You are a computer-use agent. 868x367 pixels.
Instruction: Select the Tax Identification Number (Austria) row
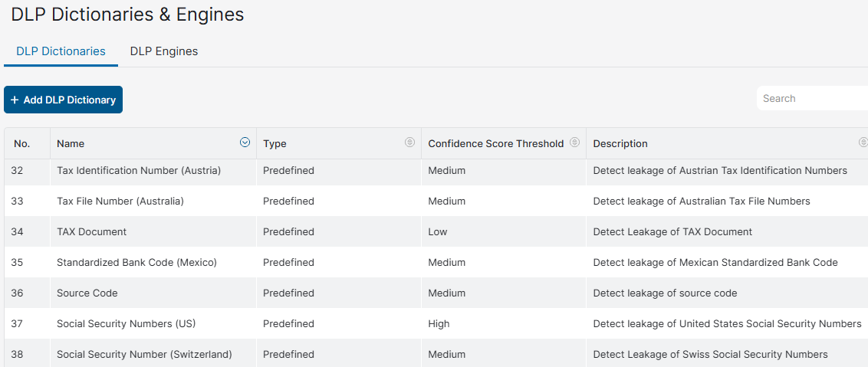436,171
